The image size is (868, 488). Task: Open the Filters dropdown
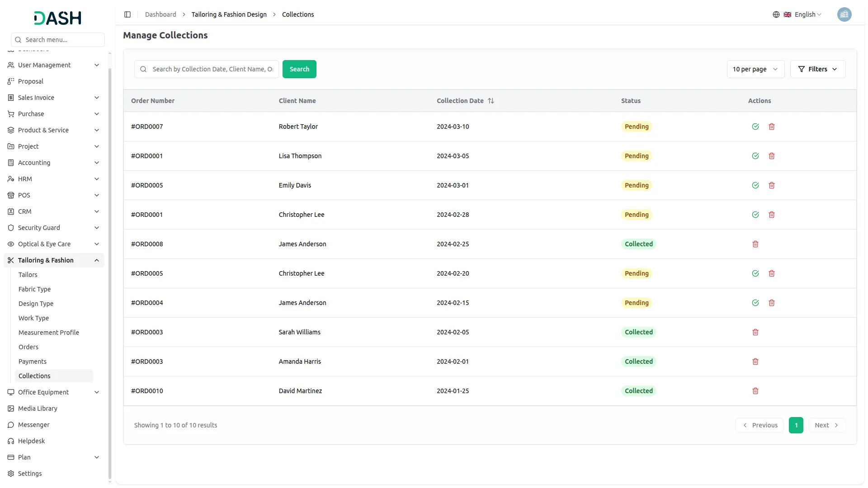(x=817, y=69)
